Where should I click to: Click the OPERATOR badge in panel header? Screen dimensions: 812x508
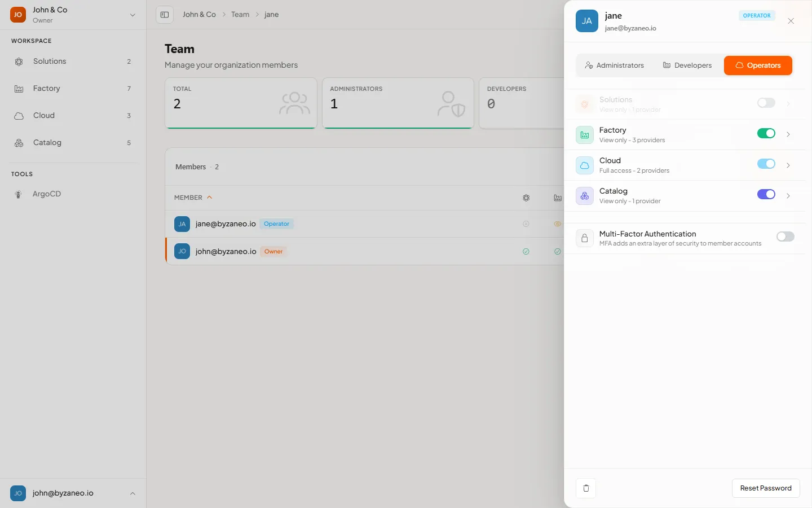pos(757,16)
